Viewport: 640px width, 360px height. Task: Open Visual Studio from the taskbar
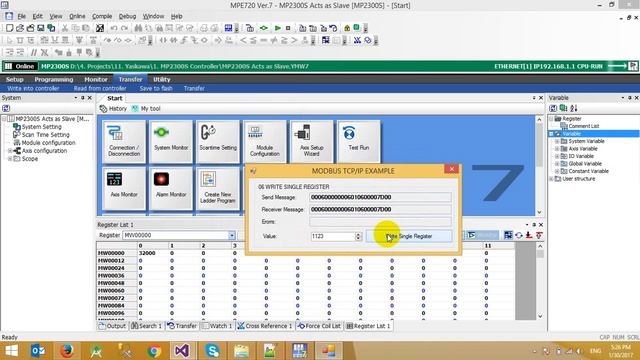coord(182,351)
